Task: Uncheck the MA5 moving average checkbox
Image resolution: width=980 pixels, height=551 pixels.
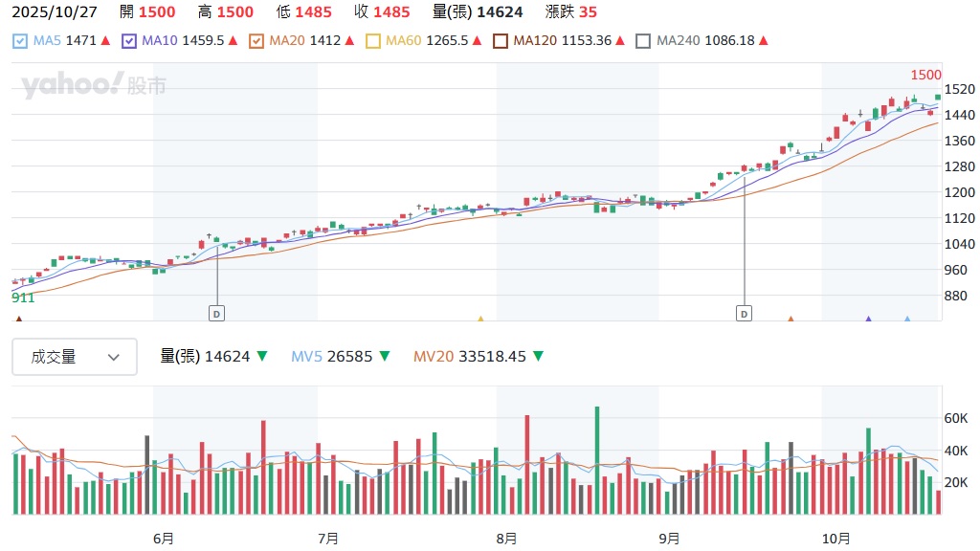Action: [x=20, y=41]
